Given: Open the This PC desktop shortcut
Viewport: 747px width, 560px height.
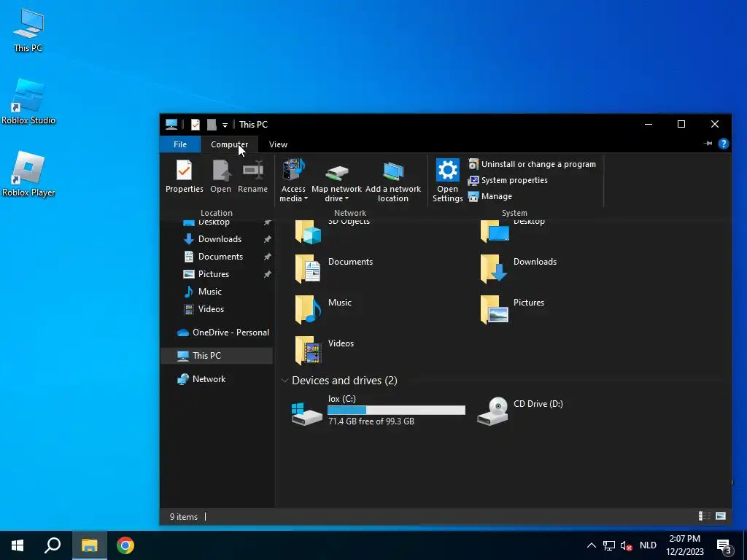Looking at the screenshot, I should (x=28, y=31).
